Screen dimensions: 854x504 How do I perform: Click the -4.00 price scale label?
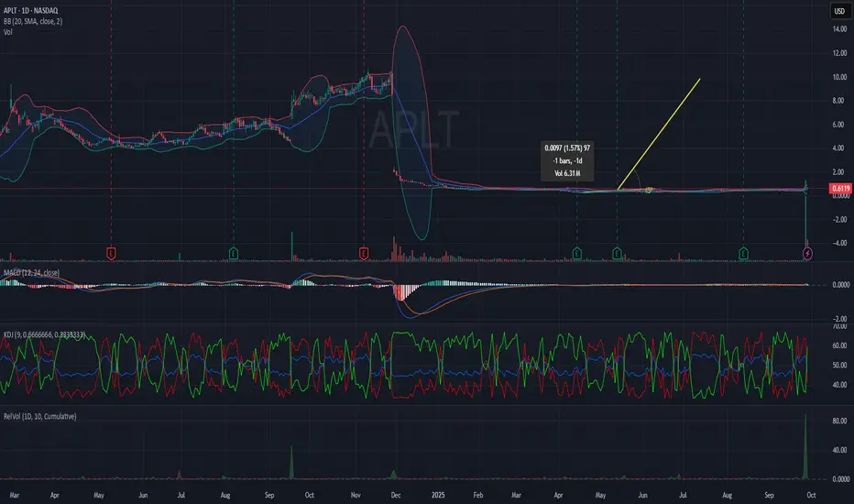pos(838,243)
